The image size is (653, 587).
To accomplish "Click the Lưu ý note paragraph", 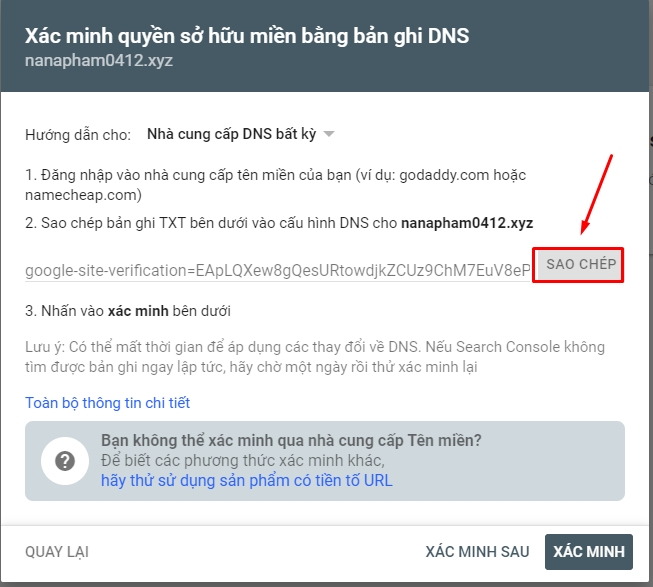I will coord(315,357).
